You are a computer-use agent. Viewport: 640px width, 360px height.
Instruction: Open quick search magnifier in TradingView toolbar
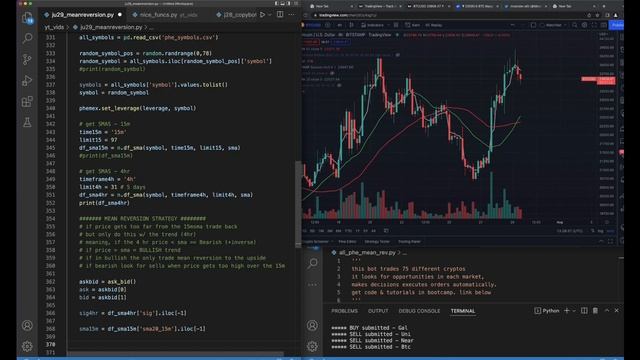point(575,25)
